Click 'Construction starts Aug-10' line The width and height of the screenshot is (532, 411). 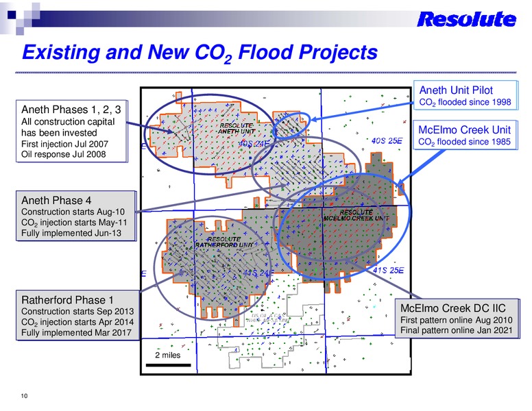[x=73, y=212]
